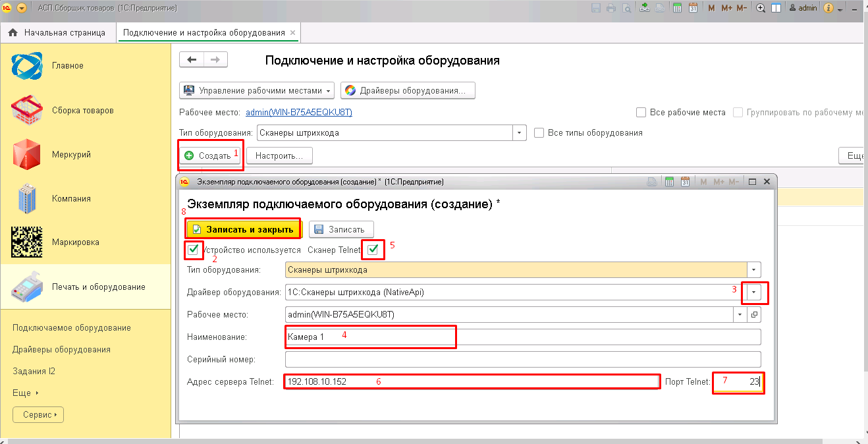
Task: Click the Адрес сервера Telnet field
Action: (472, 381)
